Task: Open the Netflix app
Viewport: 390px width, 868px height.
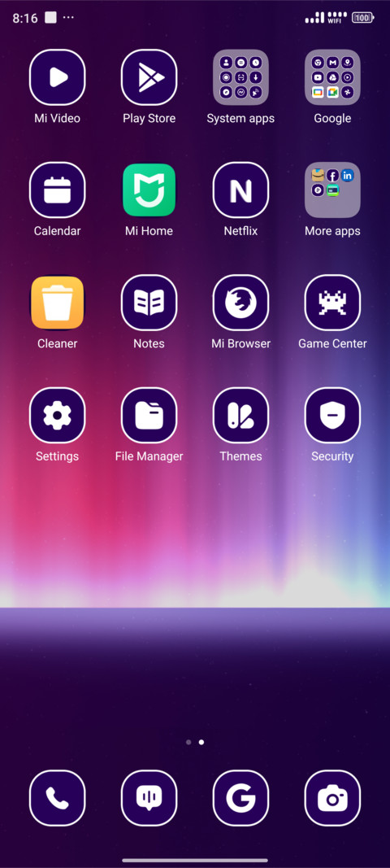Action: (240, 190)
